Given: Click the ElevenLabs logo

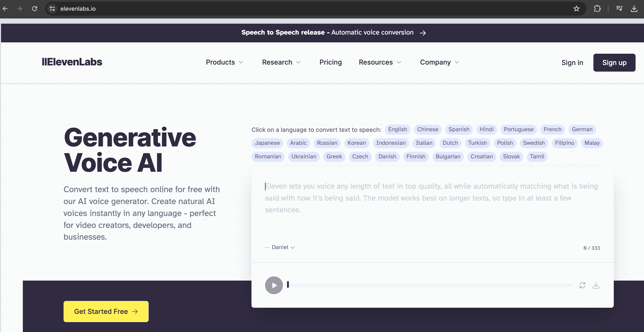Looking at the screenshot, I should point(72,62).
